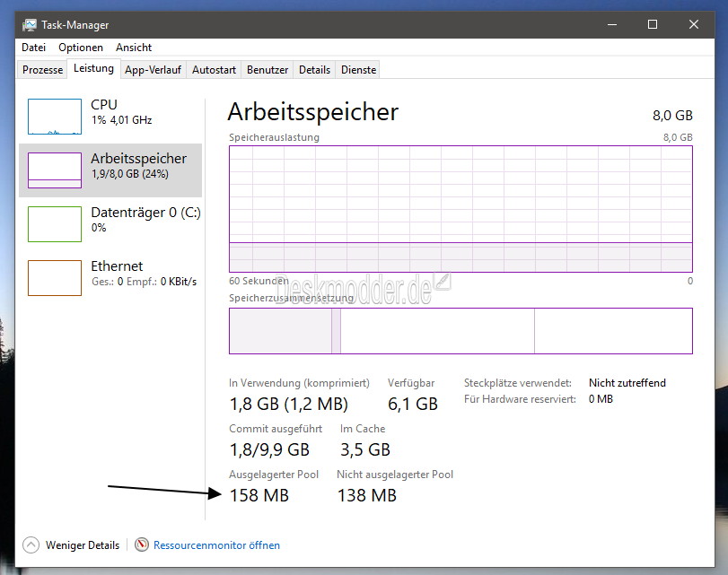Click the Ethernet Ges.: 0 Empf.: 0 KBit/s text
Viewport: 728px width, 575px height.
pos(144,282)
